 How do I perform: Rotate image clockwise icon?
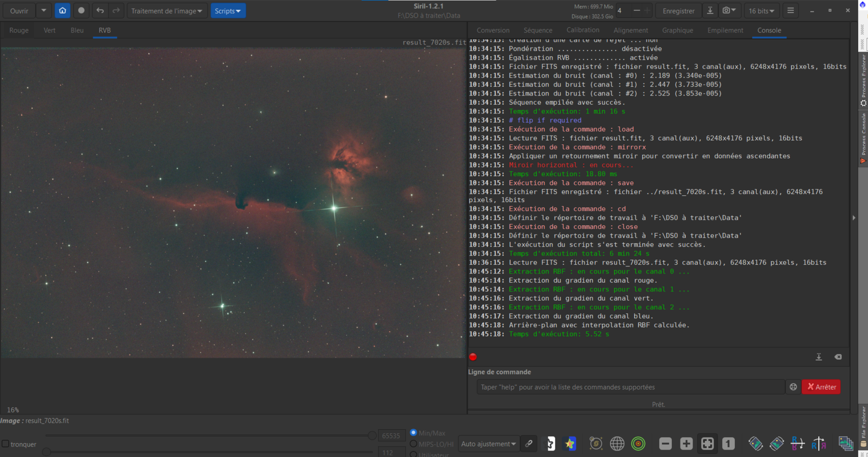coord(777,444)
